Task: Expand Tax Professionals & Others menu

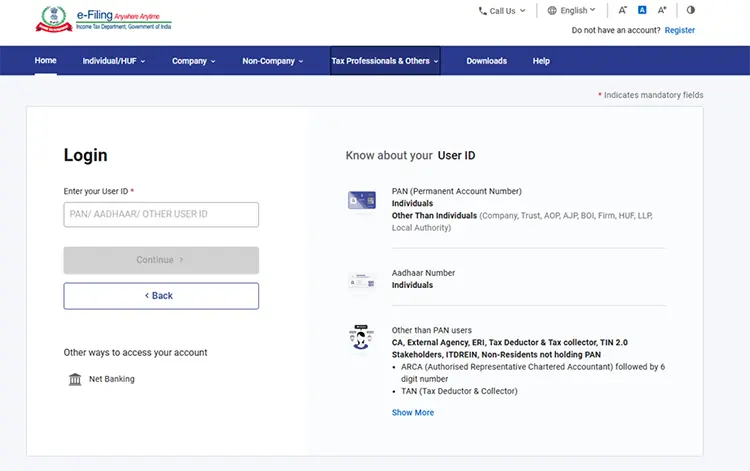Action: point(385,61)
